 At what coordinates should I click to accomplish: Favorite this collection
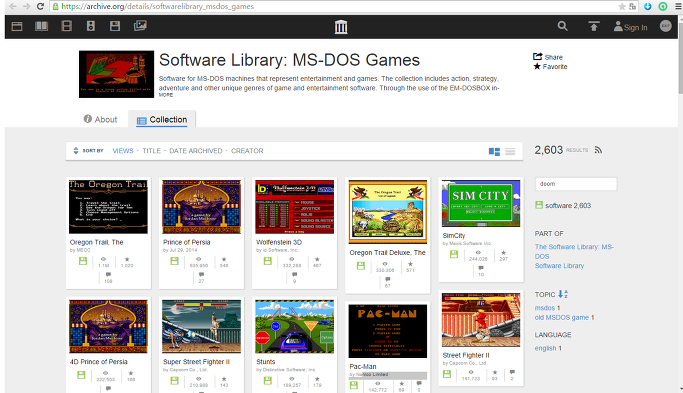click(x=550, y=67)
